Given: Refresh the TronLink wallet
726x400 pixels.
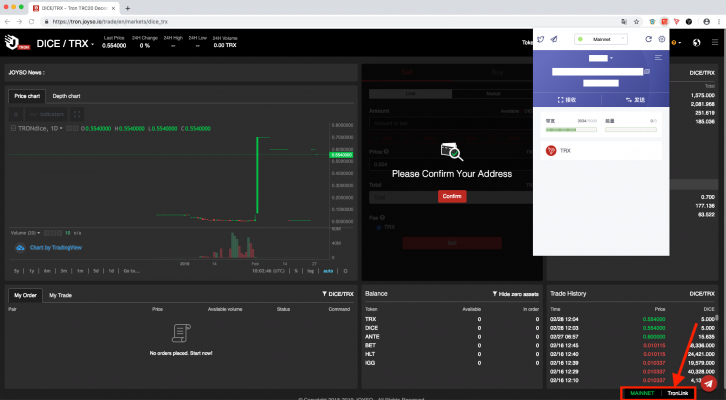Looking at the screenshot, I should tap(648, 39).
